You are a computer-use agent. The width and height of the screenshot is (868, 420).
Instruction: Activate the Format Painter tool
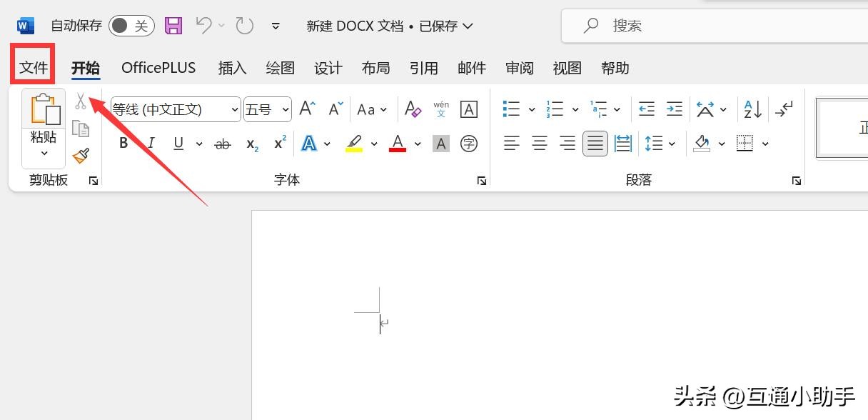(81, 156)
